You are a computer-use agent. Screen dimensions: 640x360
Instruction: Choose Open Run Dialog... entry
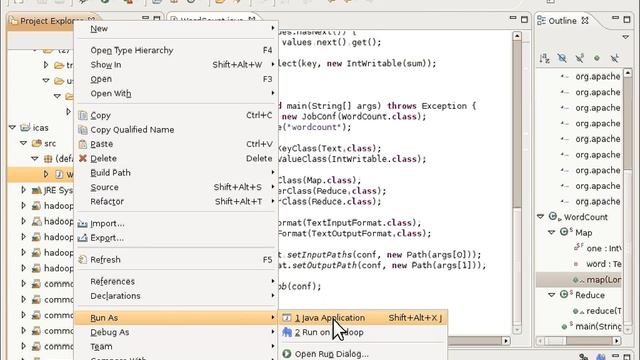(331, 354)
